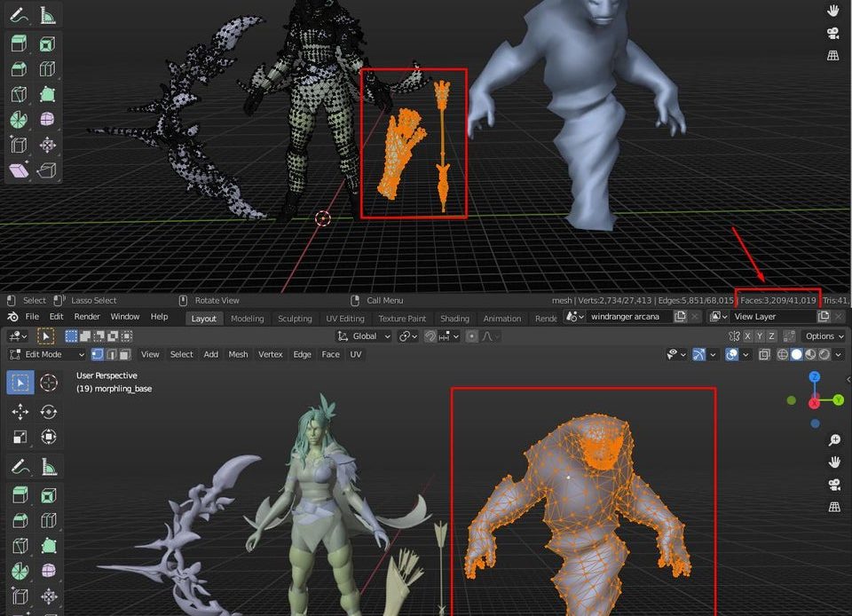Viewport: 852px width, 616px height.
Task: Click the Vertex menu button
Action: point(270,354)
